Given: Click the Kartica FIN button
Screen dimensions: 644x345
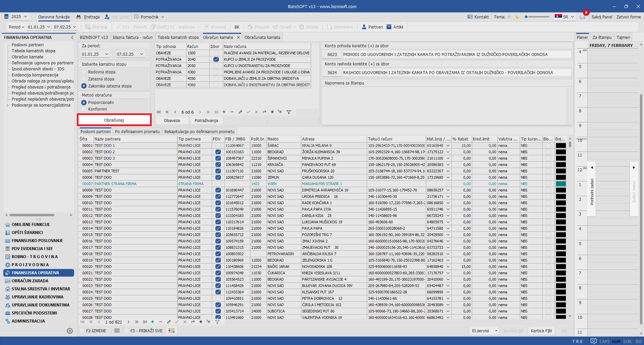Looking at the screenshot, I should 541,331.
